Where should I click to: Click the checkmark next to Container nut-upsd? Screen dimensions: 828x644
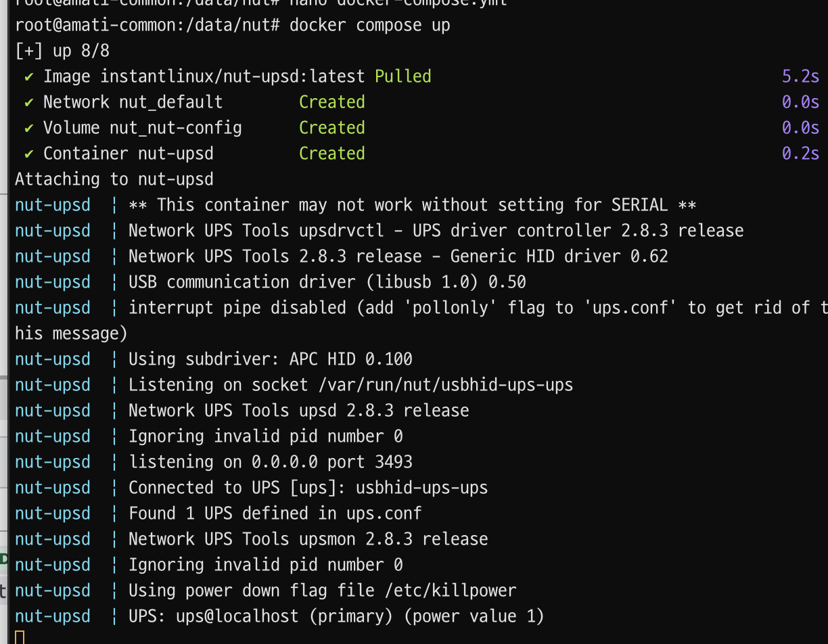pyautogui.click(x=28, y=154)
